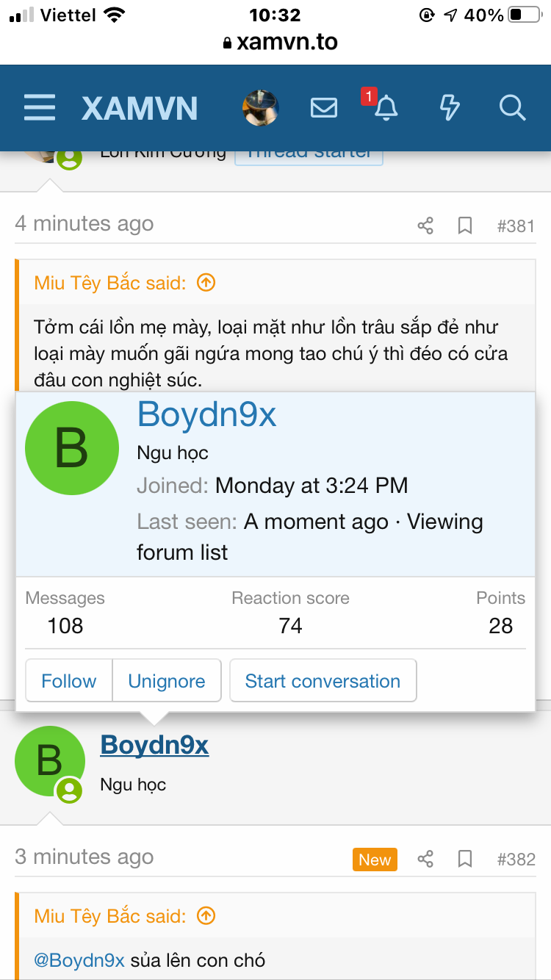Viewport: 551px width, 980px height.
Task: Open the XAMVN home logo link
Action: click(x=140, y=109)
